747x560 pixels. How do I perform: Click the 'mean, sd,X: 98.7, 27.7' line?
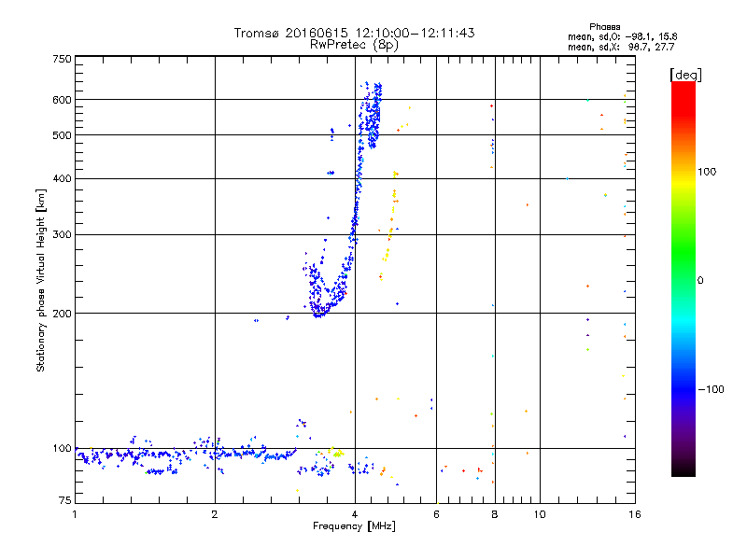coord(621,48)
